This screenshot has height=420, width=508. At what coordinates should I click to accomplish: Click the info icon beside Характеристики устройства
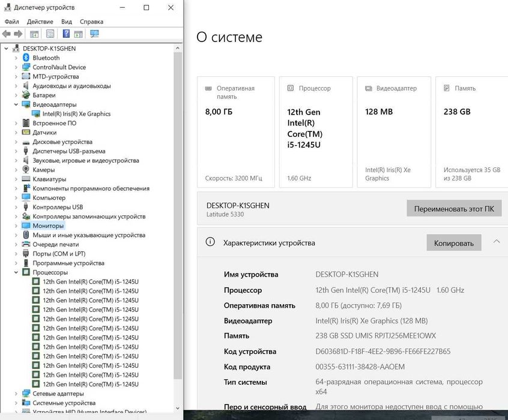pos(210,242)
